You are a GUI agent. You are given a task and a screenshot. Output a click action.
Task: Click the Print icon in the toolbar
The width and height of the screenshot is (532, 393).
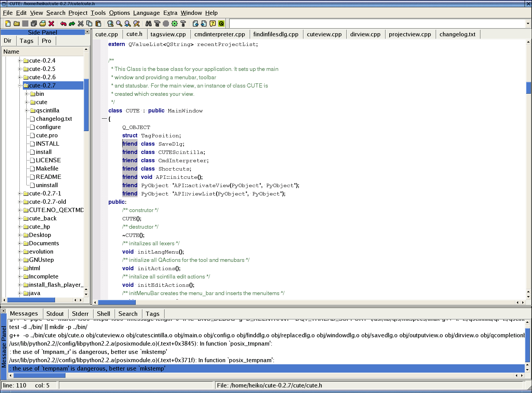point(43,24)
